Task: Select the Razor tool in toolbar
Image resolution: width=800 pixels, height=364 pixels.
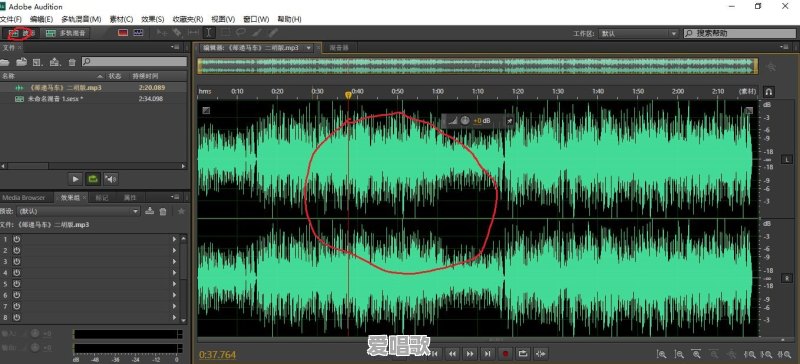Action: point(177,33)
